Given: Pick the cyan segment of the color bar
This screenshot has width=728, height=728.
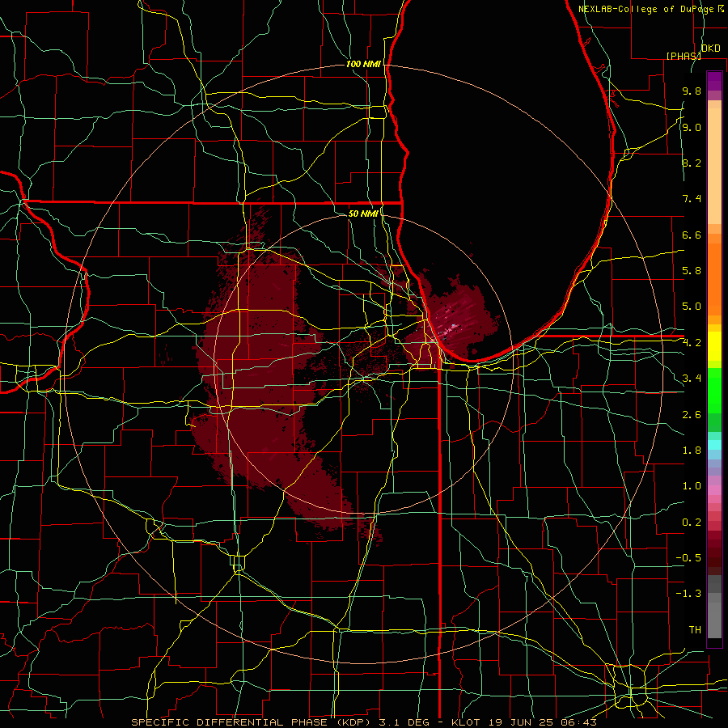Looking at the screenshot, I should (714, 444).
